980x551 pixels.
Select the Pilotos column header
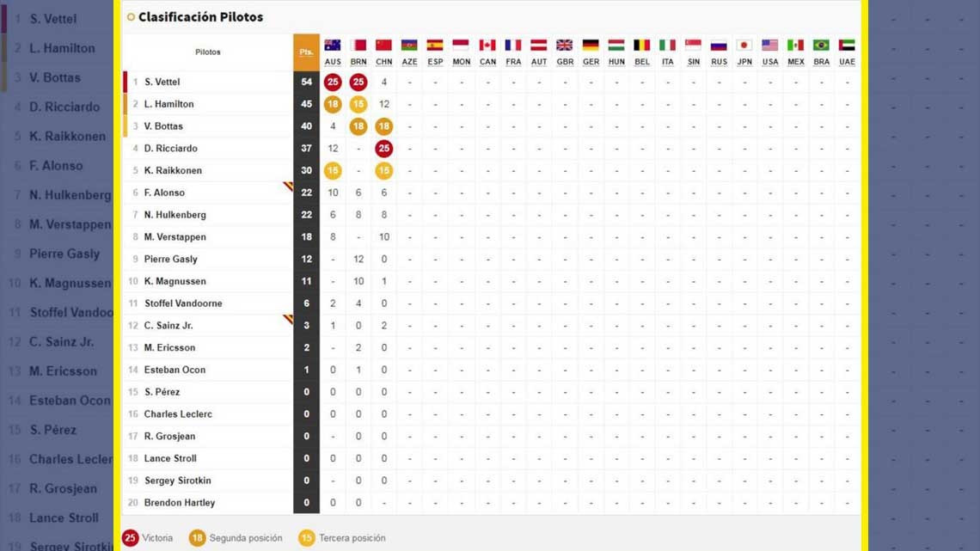tap(208, 52)
